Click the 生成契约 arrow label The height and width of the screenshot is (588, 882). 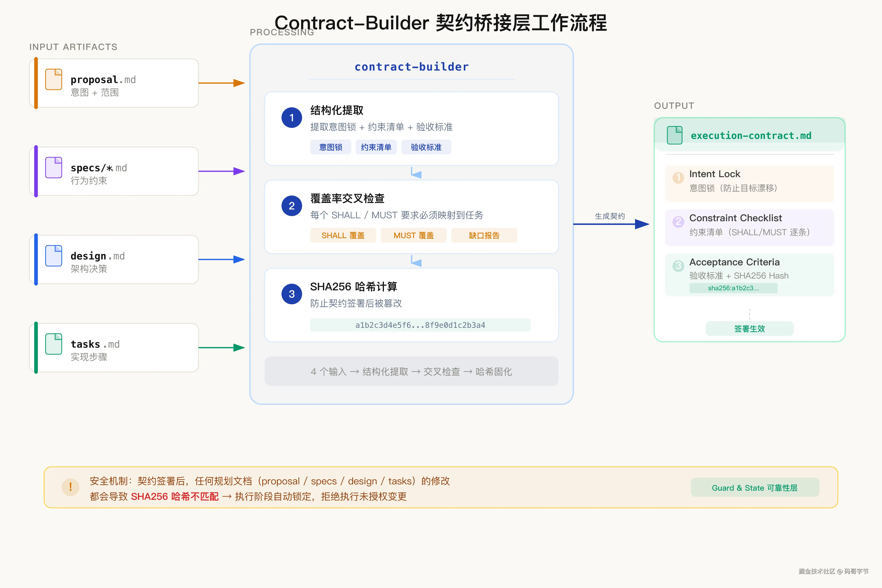(x=610, y=216)
